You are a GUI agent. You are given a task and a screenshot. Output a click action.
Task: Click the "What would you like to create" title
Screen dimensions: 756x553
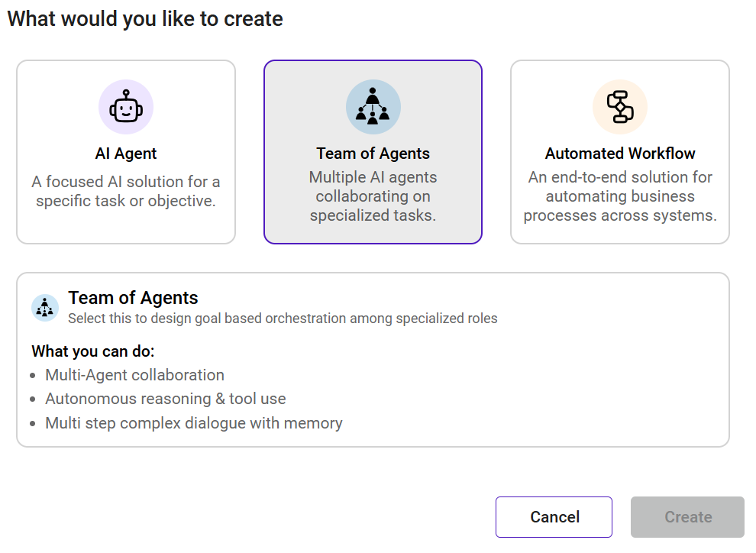pos(145,19)
